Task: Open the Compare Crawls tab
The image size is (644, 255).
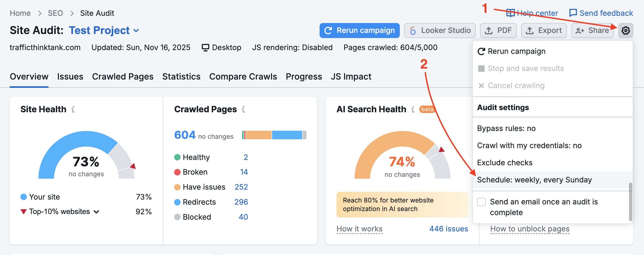Action: click(243, 77)
